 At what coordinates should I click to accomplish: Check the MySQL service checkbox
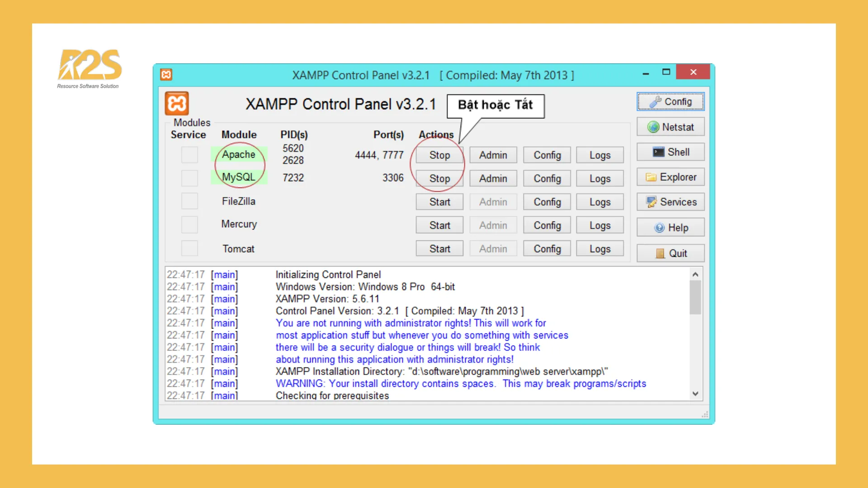[189, 178]
